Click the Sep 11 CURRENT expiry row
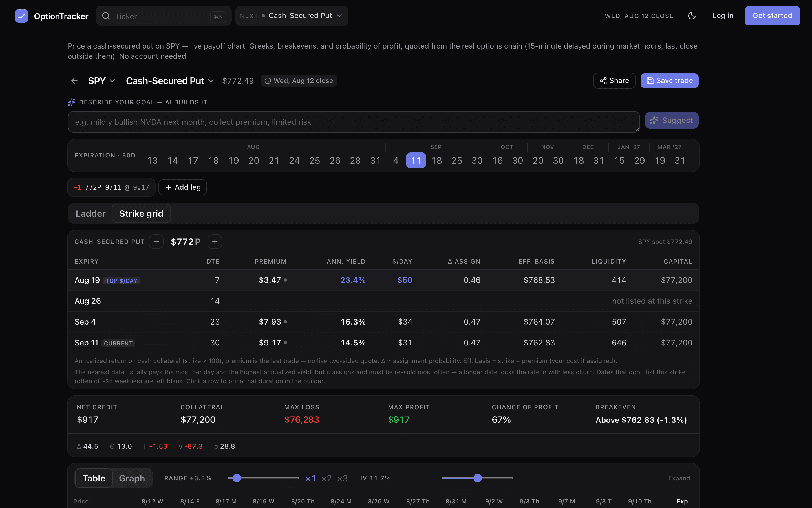The height and width of the screenshot is (508, 812). click(383, 343)
